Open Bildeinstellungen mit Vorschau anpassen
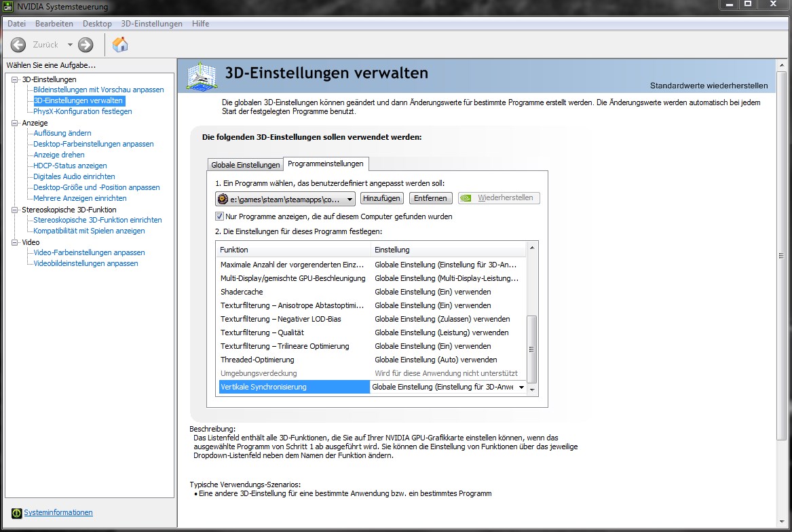Screen dimensions: 792x532 coord(98,90)
